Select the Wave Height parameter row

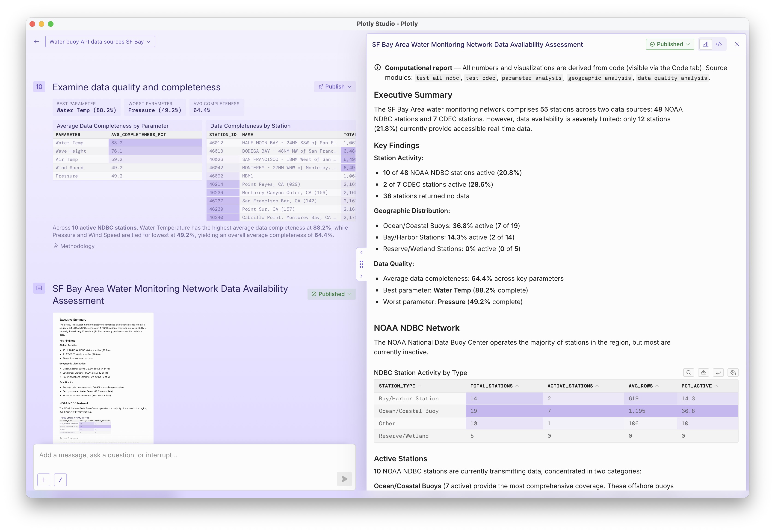pos(127,151)
